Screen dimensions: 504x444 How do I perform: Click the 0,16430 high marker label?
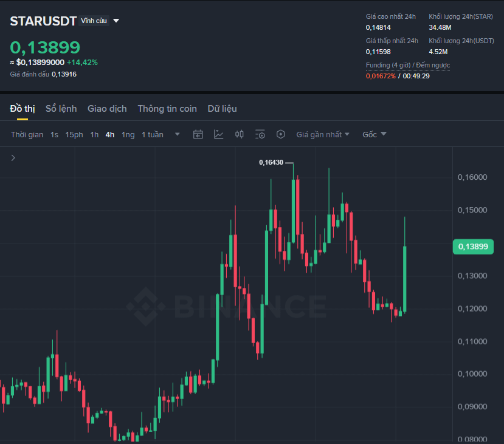(x=271, y=162)
